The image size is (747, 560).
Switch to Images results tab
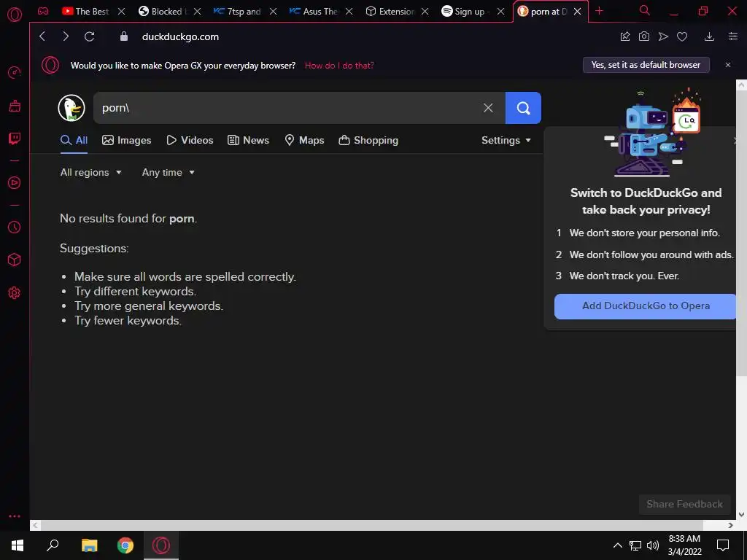(127, 140)
